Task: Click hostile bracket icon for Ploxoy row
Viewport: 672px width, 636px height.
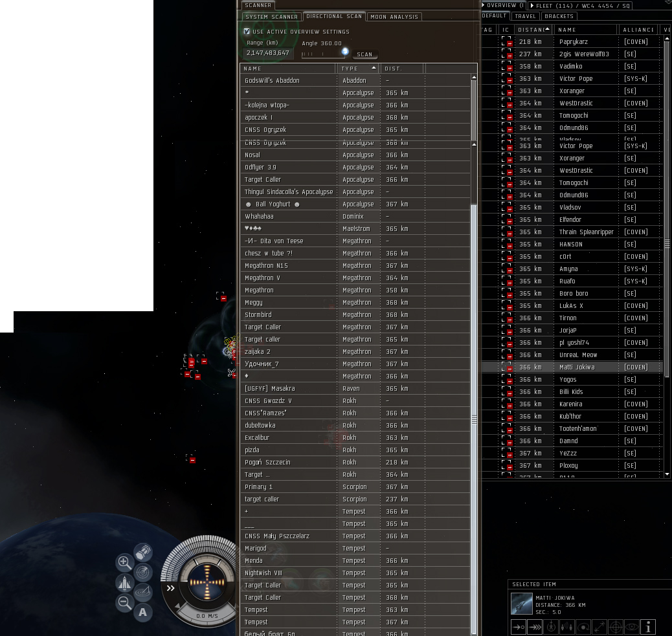Action: (x=506, y=465)
